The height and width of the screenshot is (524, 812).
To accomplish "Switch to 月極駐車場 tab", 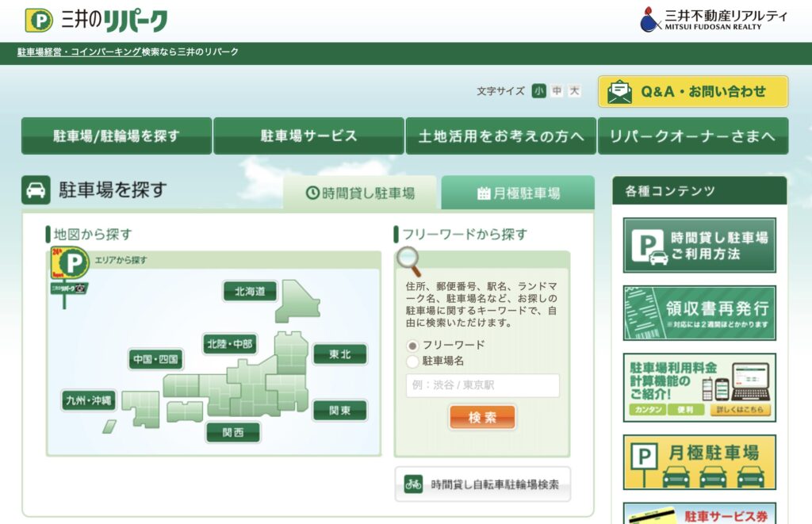I will (518, 193).
